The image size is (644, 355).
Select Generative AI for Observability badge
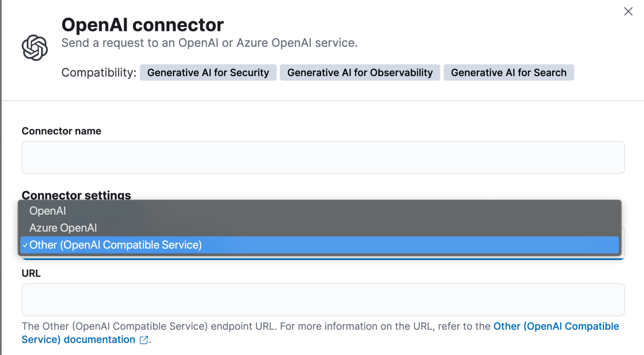point(360,72)
